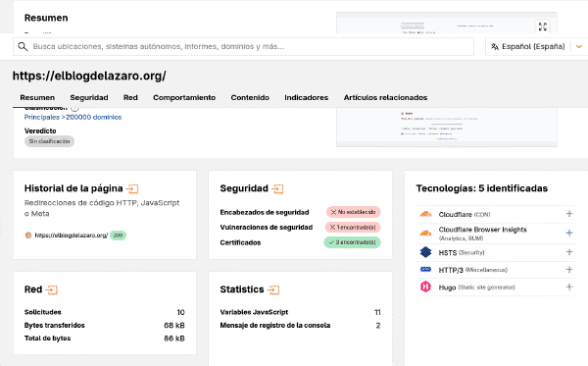Open the Red card details icon
The image size is (588, 366).
[x=51, y=289]
